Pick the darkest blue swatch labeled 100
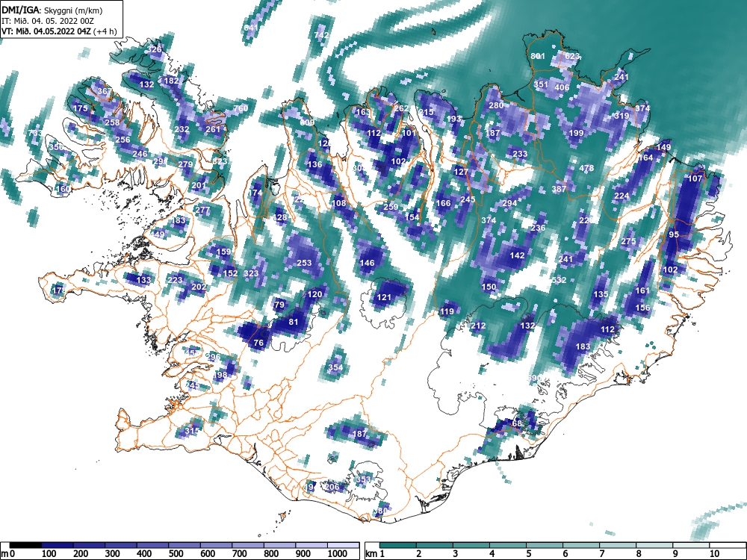 click(58, 545)
